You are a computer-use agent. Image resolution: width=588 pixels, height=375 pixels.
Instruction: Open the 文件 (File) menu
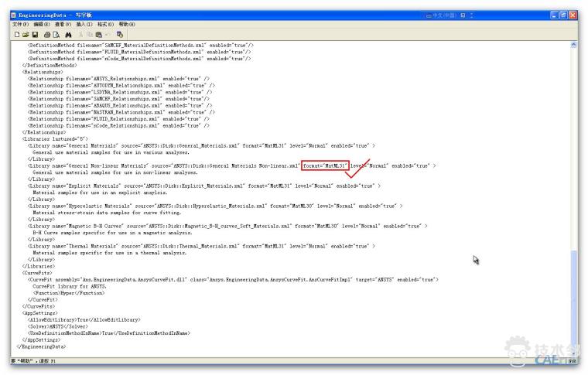[20, 25]
